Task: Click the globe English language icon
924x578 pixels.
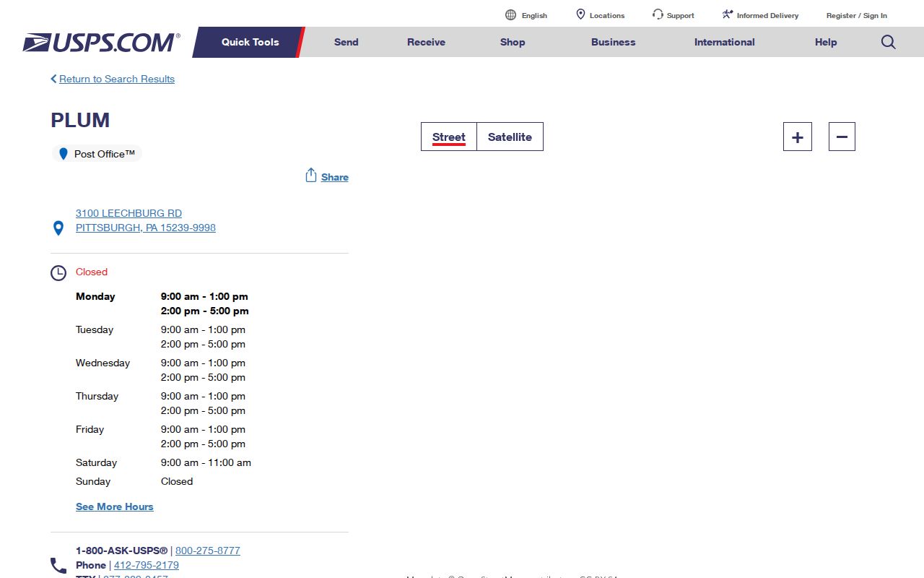Action: tap(511, 15)
